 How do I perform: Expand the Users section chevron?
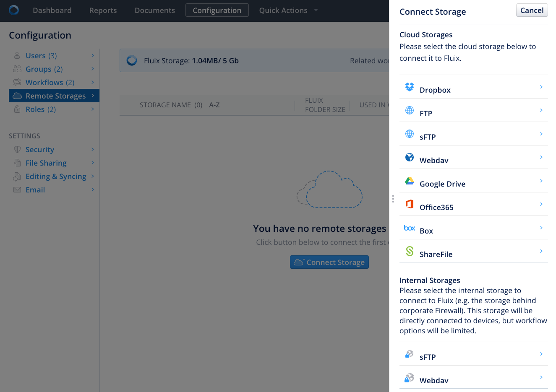point(93,55)
